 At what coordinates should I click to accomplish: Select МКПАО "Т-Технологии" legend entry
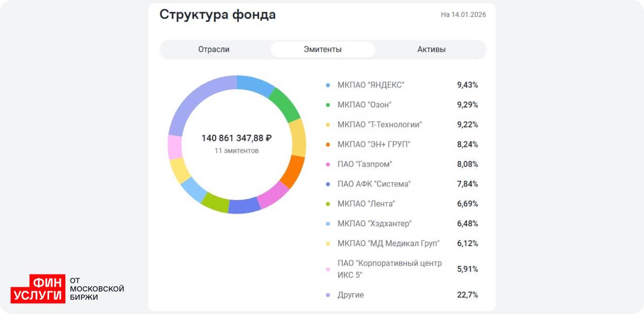(379, 125)
